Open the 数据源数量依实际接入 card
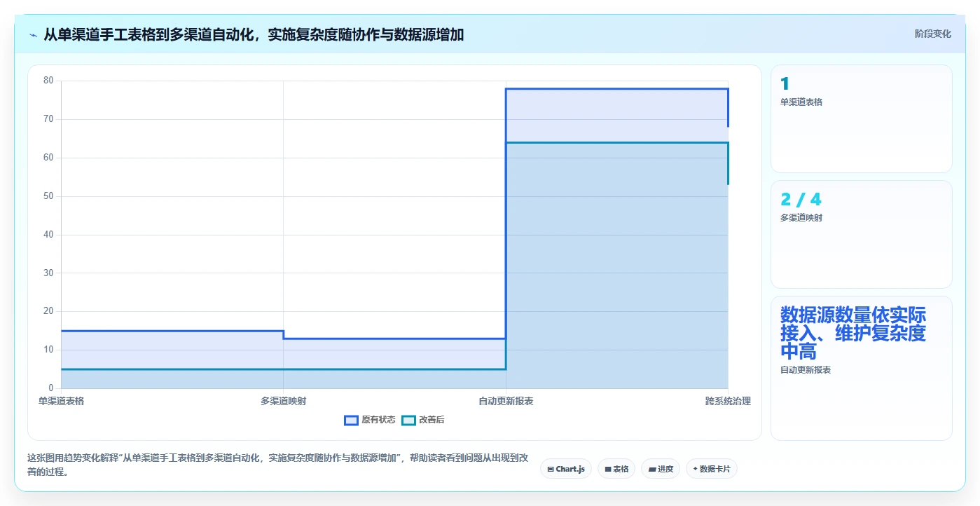Screen dimensions: 980x506 tap(862, 368)
